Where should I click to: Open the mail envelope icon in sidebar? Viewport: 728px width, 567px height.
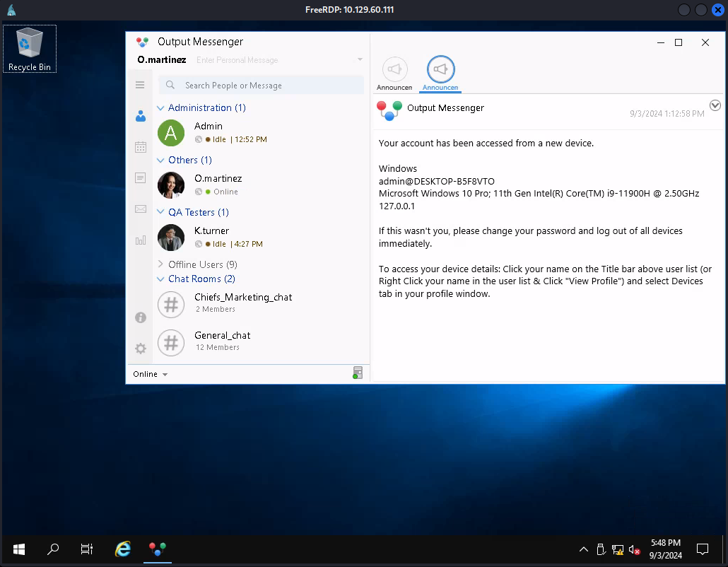click(140, 209)
